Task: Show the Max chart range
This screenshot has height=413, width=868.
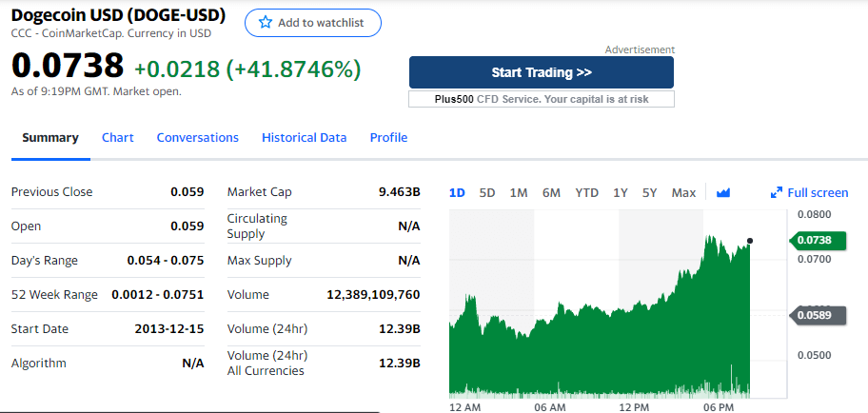Action: coord(683,192)
